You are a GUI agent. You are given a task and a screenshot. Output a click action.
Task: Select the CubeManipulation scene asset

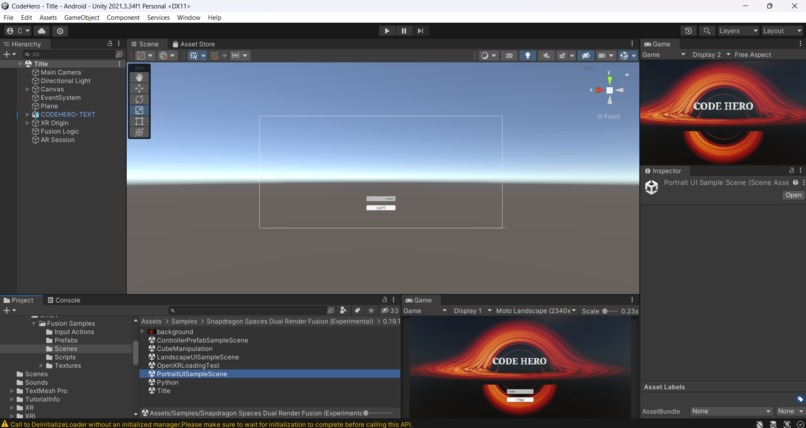(x=184, y=348)
